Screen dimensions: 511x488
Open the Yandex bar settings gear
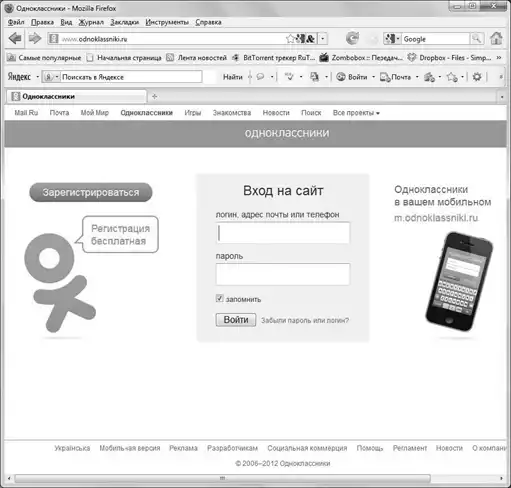coord(477,77)
